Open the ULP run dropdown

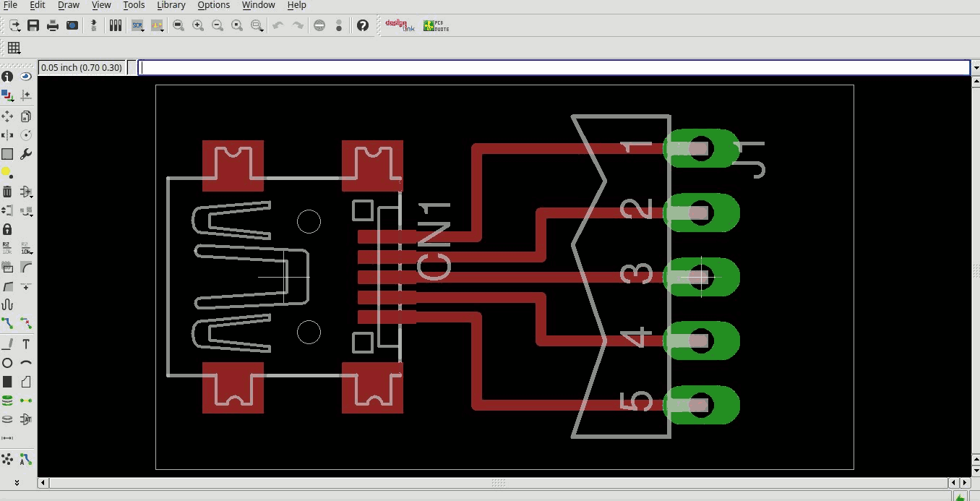(x=158, y=25)
